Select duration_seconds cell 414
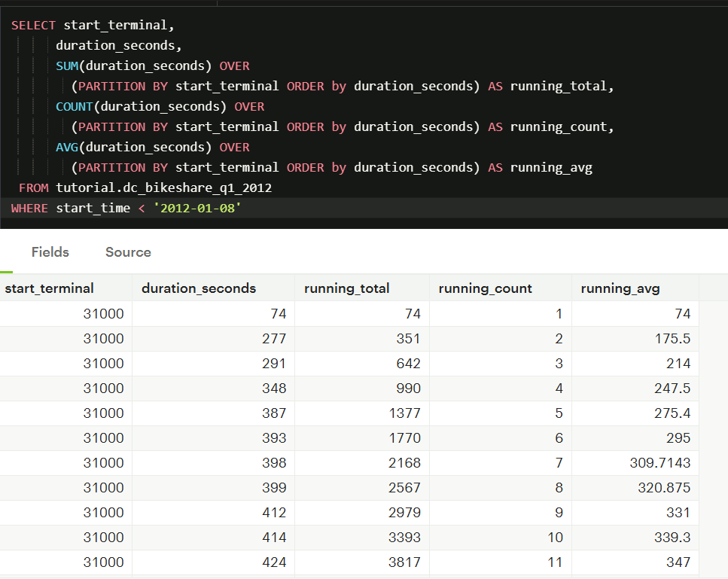728x579 pixels. 214,537
